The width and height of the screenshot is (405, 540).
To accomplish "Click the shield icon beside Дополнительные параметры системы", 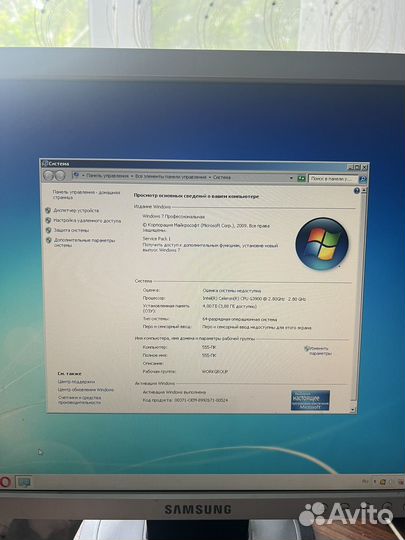I will coord(49,240).
